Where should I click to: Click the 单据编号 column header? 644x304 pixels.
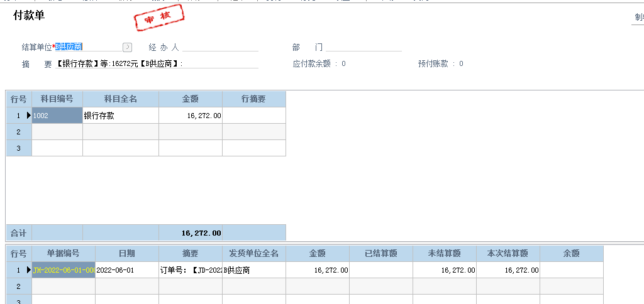(64, 254)
